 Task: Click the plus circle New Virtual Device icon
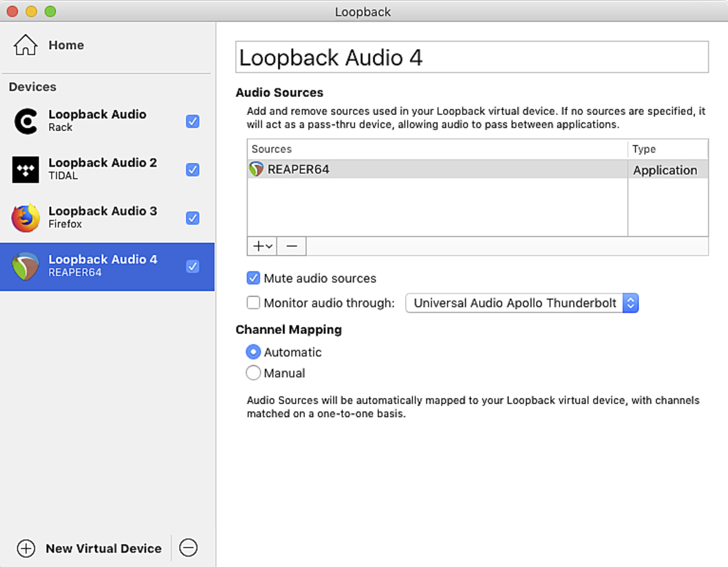[x=26, y=548]
